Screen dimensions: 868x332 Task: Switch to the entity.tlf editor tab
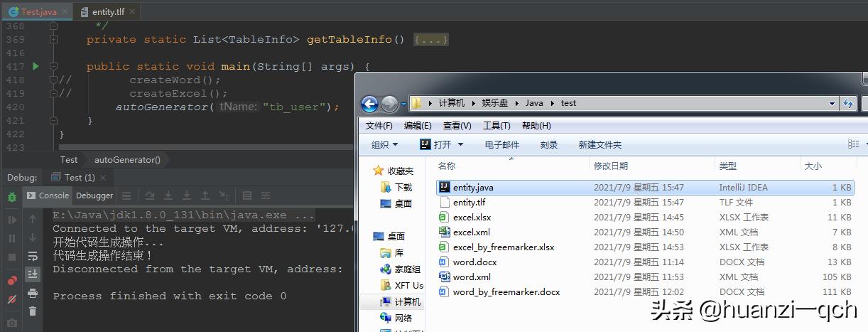pyautogui.click(x=105, y=11)
